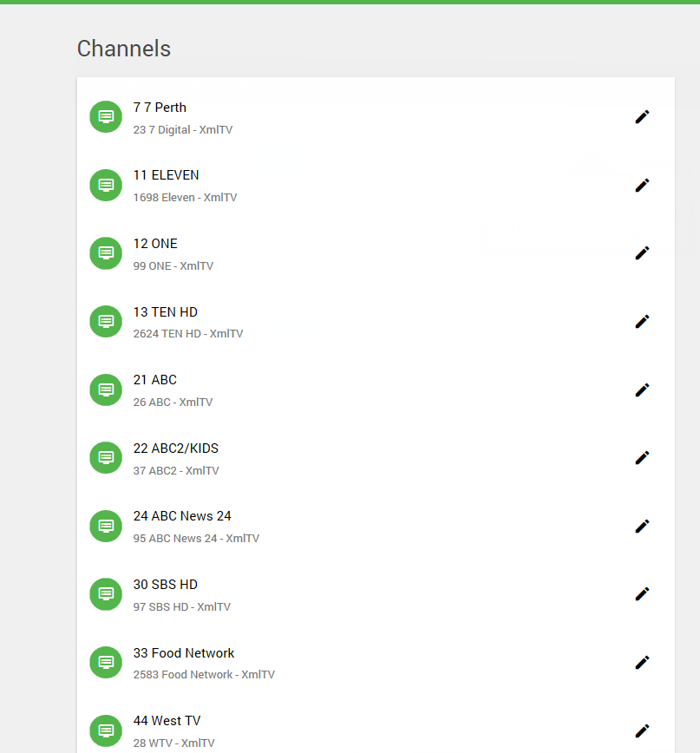Click the green channel icon for 22 ABC2/KIDS
Viewport: 700px width, 753px height.
tap(105, 457)
